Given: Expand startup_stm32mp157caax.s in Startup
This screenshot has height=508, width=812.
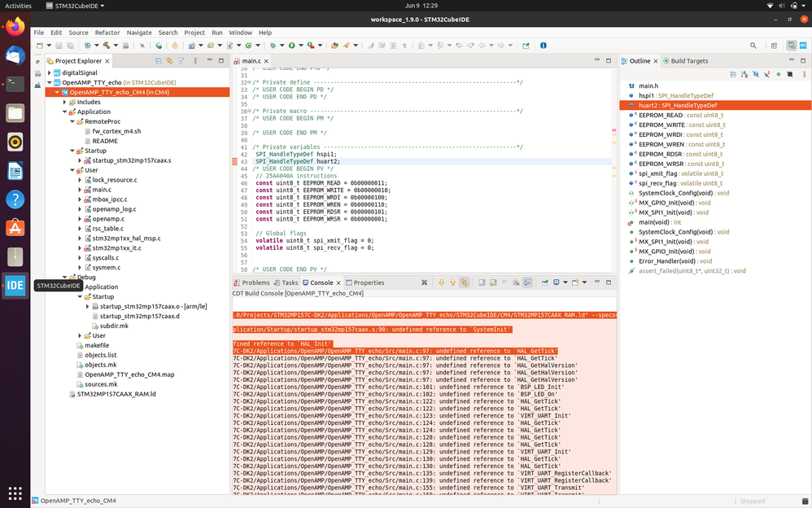Looking at the screenshot, I should [x=80, y=160].
